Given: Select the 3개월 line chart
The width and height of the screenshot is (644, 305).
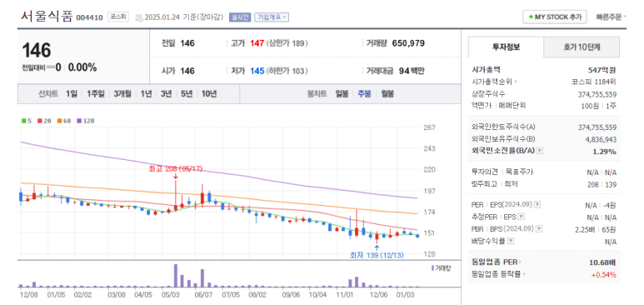Looking at the screenshot, I should (x=122, y=93).
